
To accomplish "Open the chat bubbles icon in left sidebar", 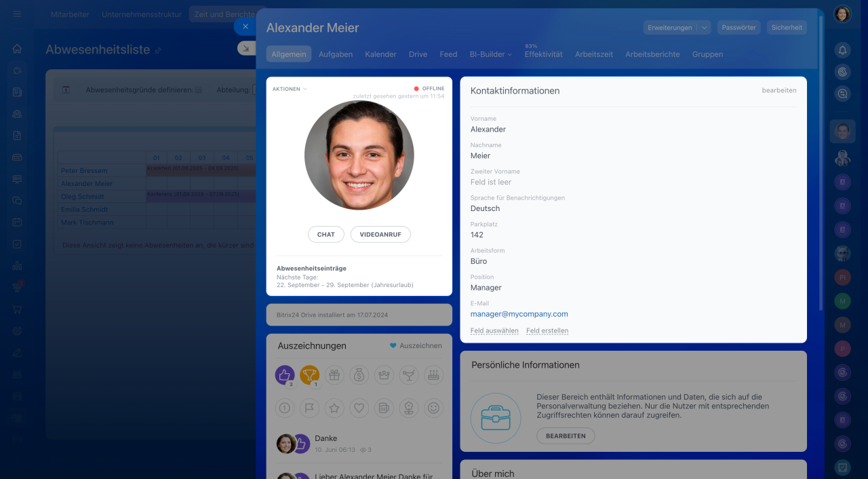I will click(x=17, y=200).
